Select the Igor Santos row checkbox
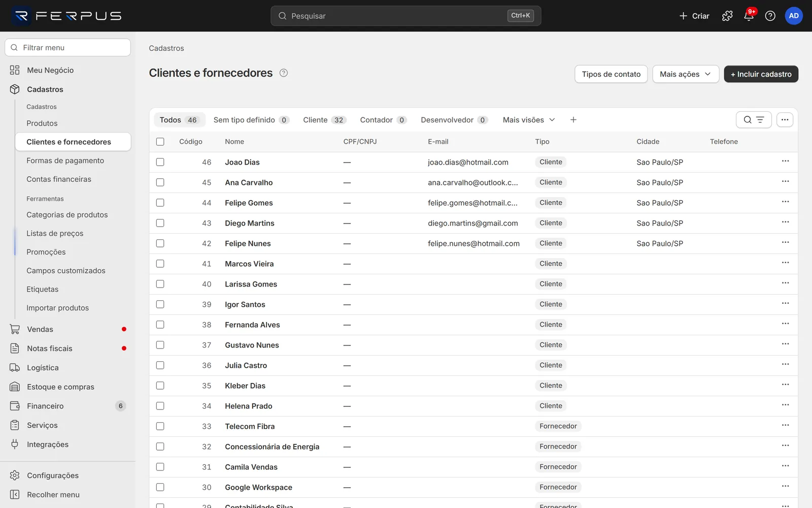 click(x=160, y=304)
